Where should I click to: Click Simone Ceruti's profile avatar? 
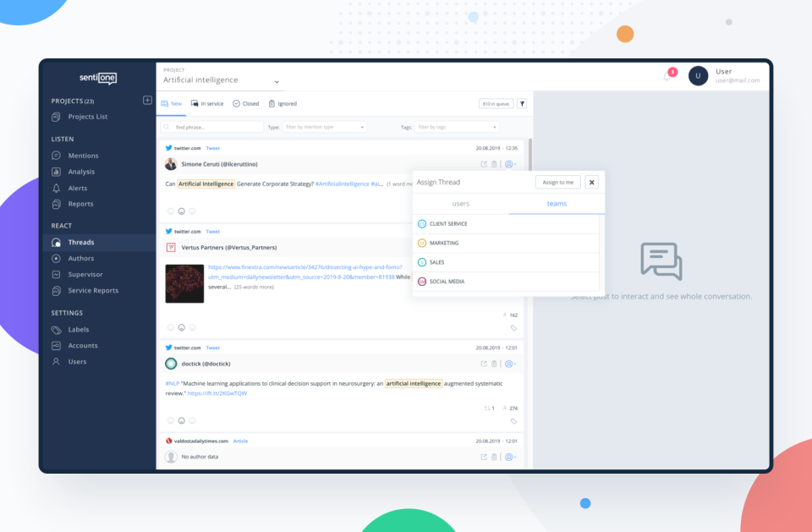point(171,164)
